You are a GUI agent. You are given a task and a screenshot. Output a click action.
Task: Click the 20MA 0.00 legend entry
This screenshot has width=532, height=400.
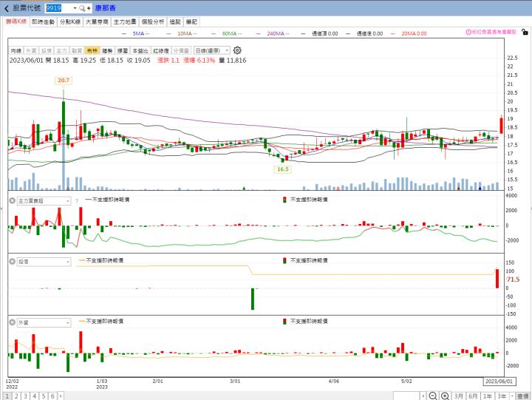coord(409,33)
